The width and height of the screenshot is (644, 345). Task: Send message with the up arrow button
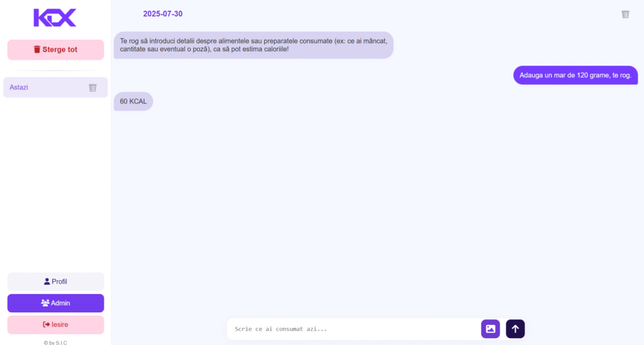tap(515, 329)
